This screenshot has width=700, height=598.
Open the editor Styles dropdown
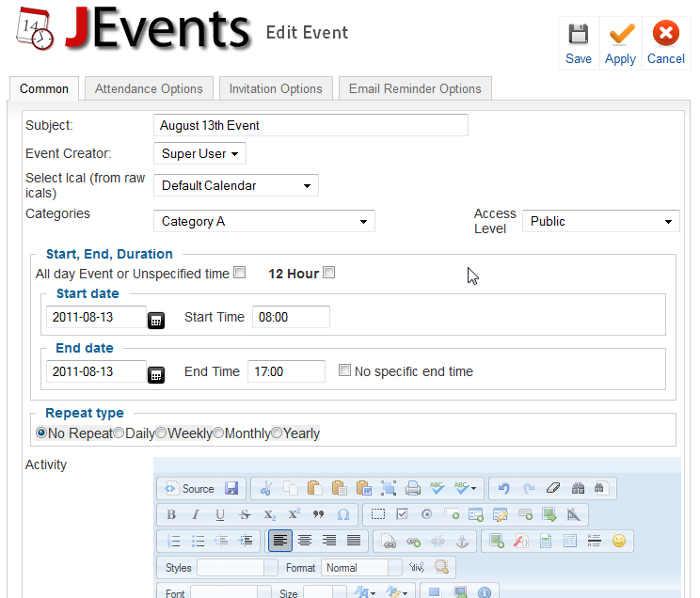[x=237, y=568]
